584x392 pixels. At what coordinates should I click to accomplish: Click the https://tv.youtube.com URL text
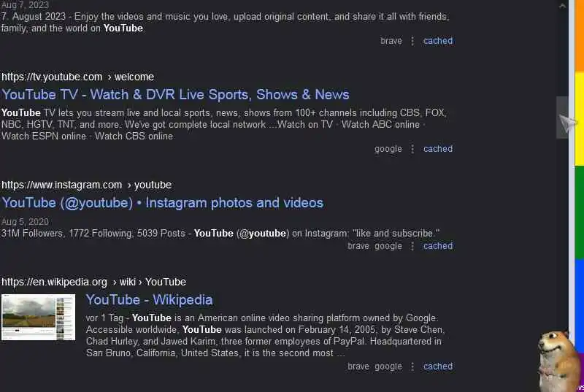click(52, 77)
